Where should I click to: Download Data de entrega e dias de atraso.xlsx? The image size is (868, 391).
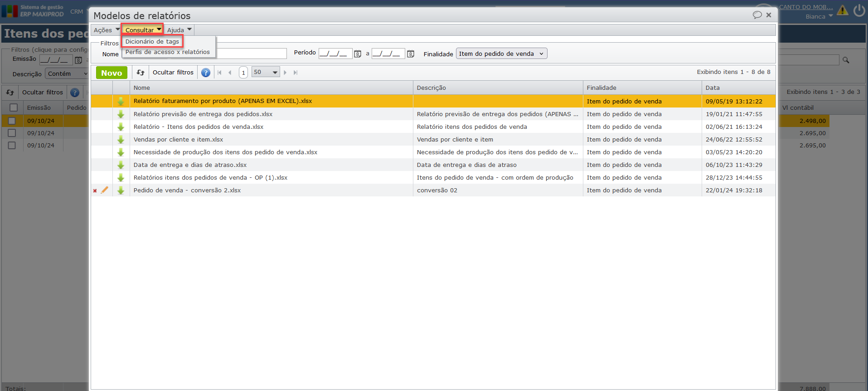[x=121, y=165]
